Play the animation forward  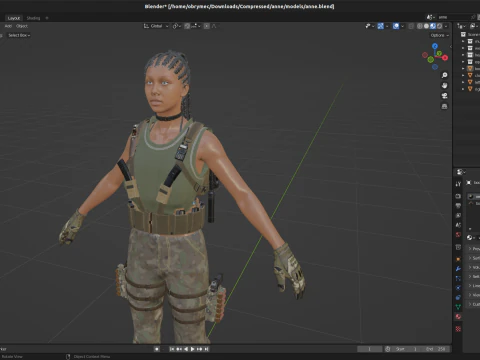pyautogui.click(x=192, y=349)
